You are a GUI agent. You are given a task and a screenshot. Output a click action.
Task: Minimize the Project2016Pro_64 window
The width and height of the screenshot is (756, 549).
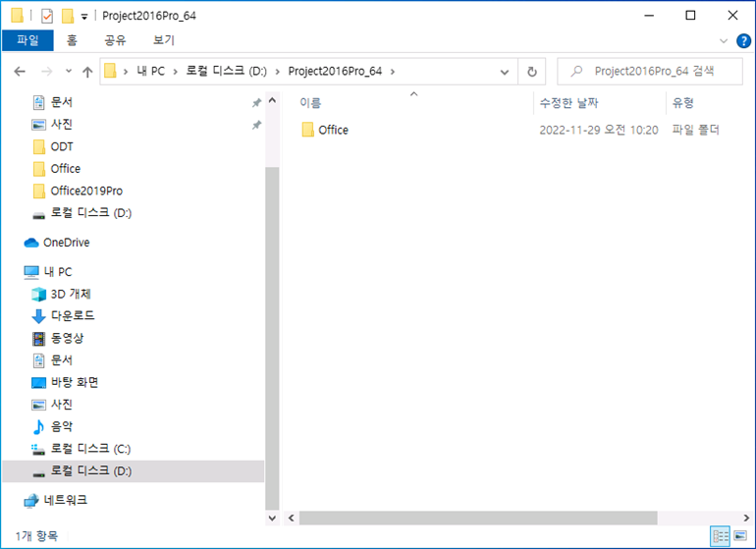(649, 16)
